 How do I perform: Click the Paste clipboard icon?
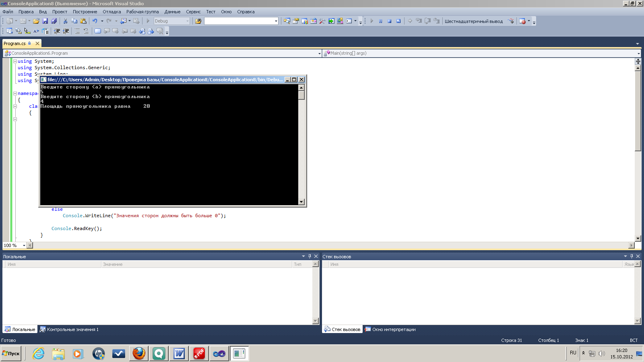coord(83,21)
